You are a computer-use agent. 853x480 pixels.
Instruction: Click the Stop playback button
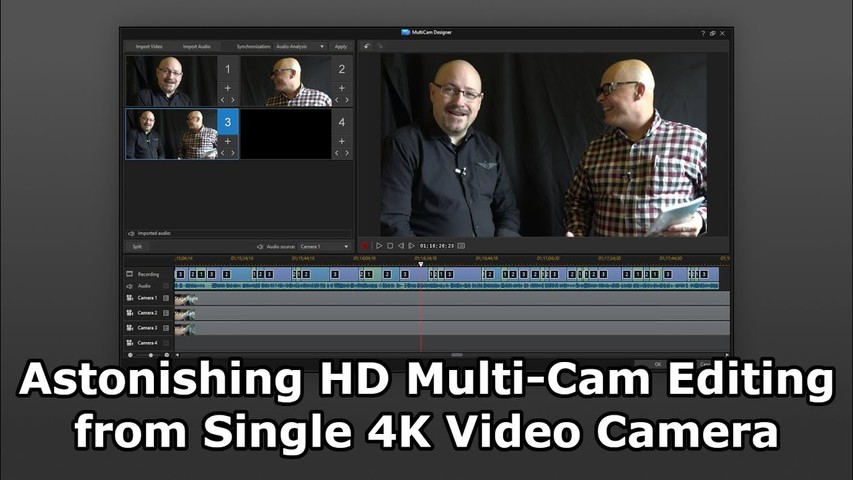390,245
